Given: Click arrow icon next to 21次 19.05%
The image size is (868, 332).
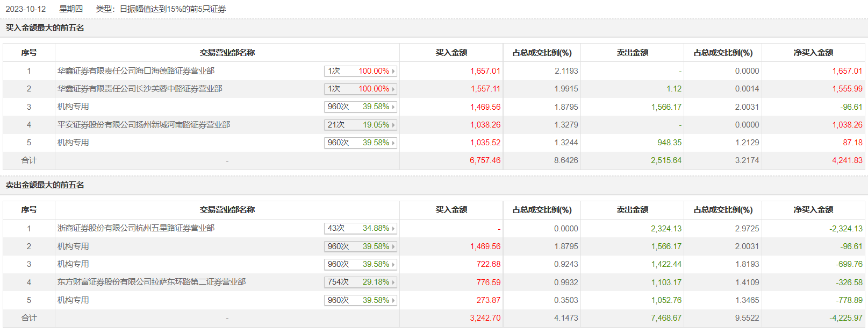Looking at the screenshot, I should point(393,125).
